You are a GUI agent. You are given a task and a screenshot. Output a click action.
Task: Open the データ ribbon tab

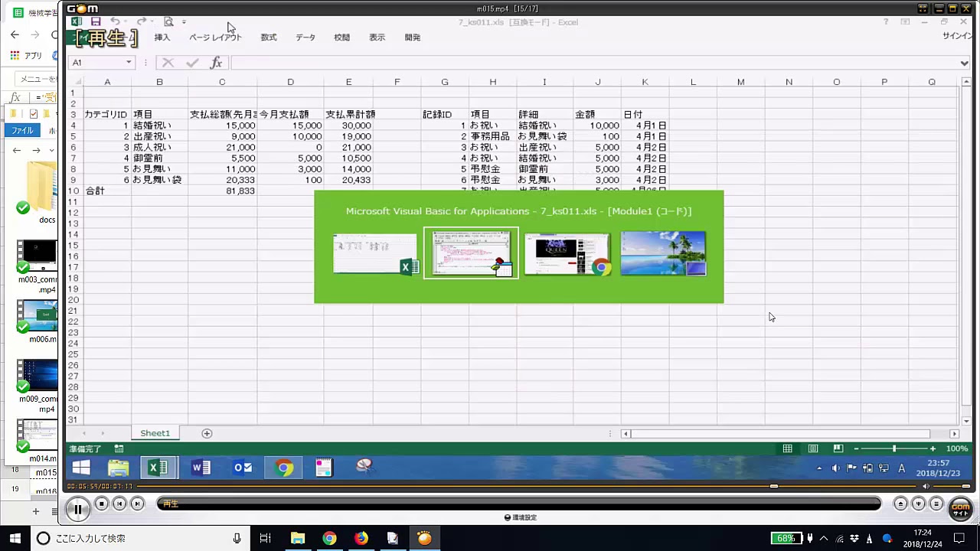tap(305, 37)
